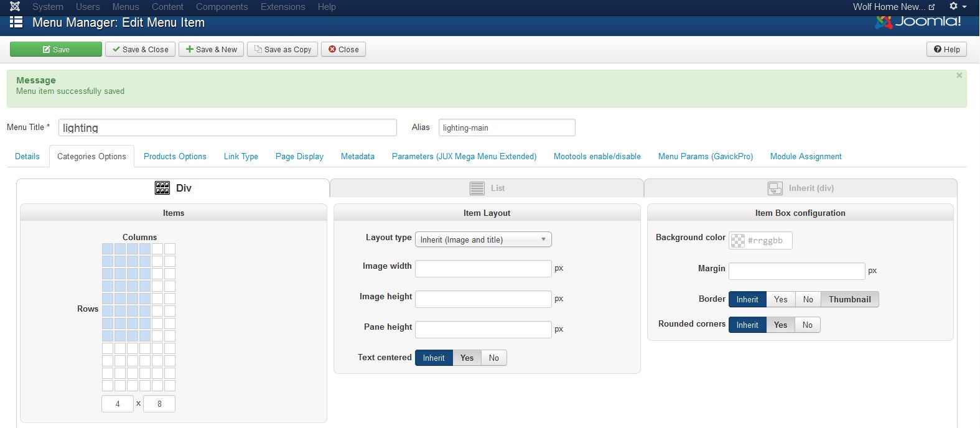980x428 pixels.
Task: Set Rounded corners to No
Action: coord(808,325)
